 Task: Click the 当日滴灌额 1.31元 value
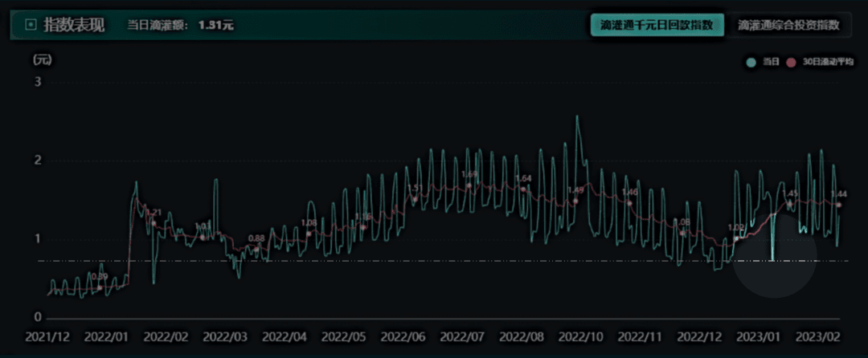click(216, 26)
